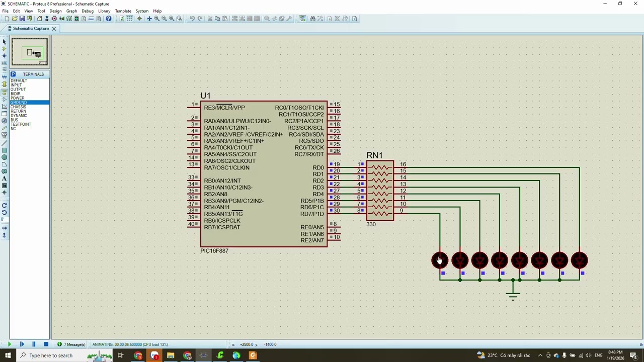This screenshot has width=644, height=362.
Task: Open the 7 Message(s) log
Action: [x=71, y=344]
